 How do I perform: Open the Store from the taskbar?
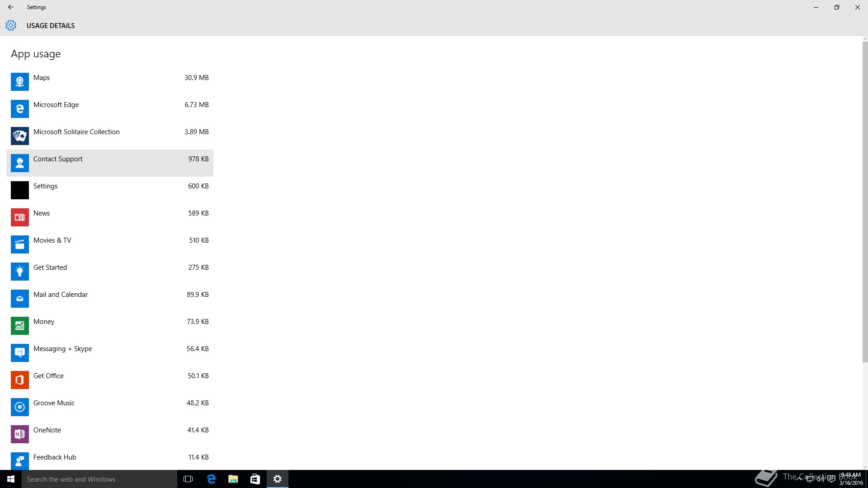pos(255,479)
